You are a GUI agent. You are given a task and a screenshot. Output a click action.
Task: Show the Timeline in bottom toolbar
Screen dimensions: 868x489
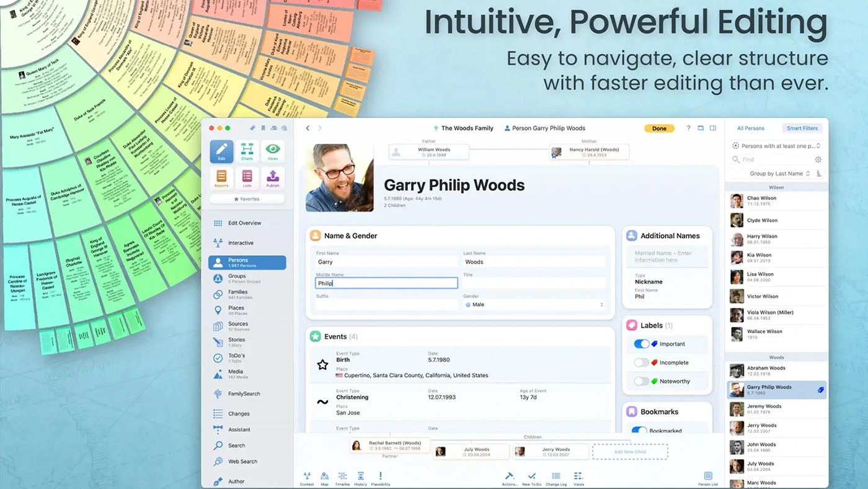[x=342, y=478]
